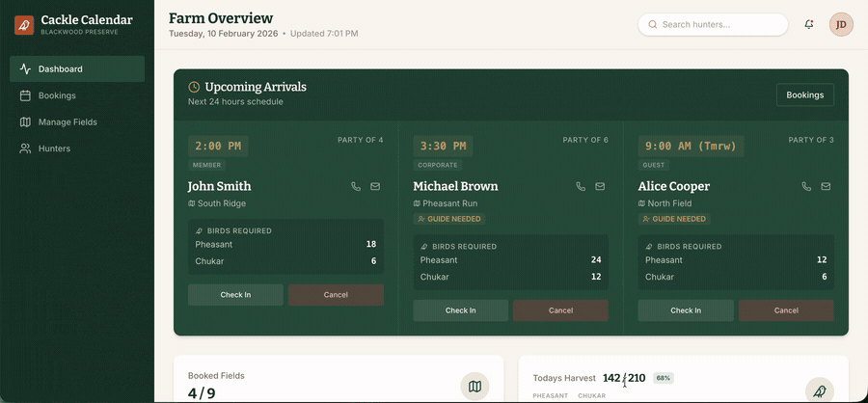Image resolution: width=868 pixels, height=403 pixels.
Task: Click the GUEST tag on Alice Cooper
Action: (x=654, y=165)
